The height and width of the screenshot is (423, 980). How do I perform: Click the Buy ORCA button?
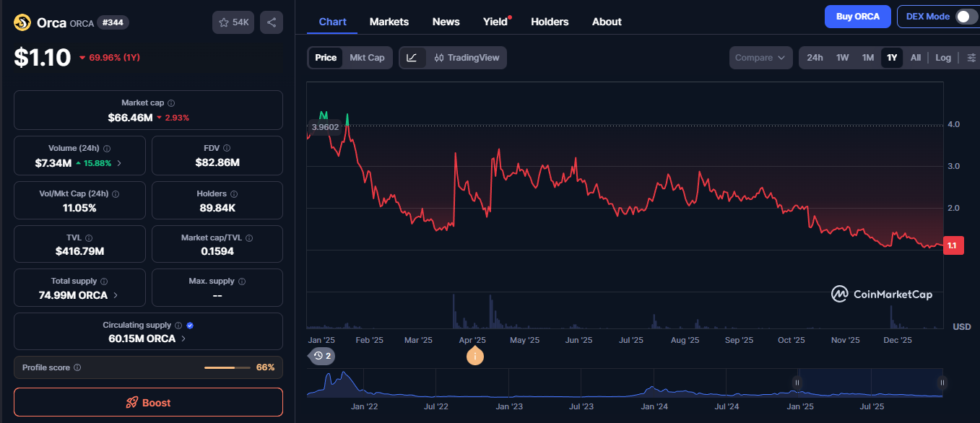[857, 16]
